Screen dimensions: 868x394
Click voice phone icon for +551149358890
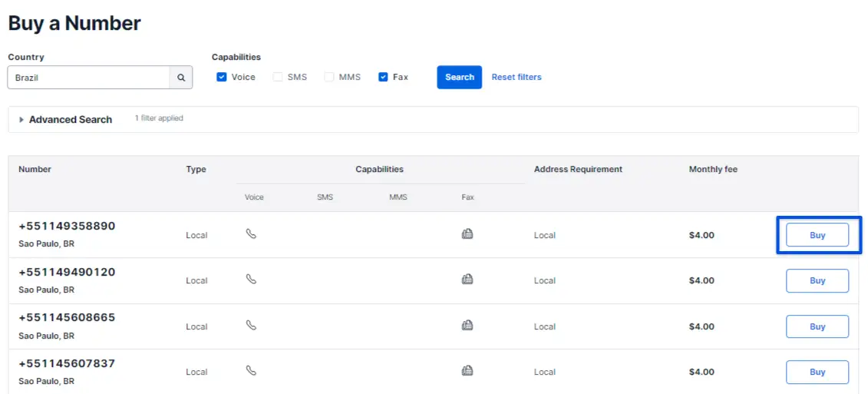(x=251, y=233)
